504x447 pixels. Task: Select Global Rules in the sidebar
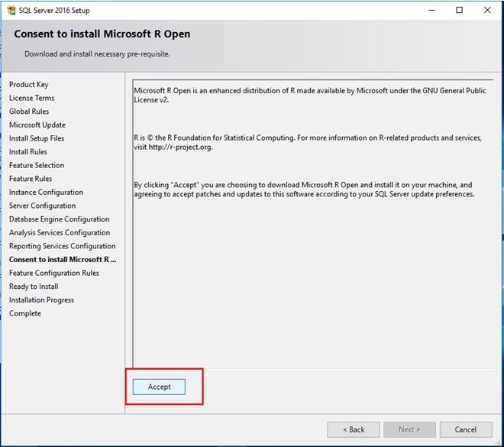coord(30,112)
